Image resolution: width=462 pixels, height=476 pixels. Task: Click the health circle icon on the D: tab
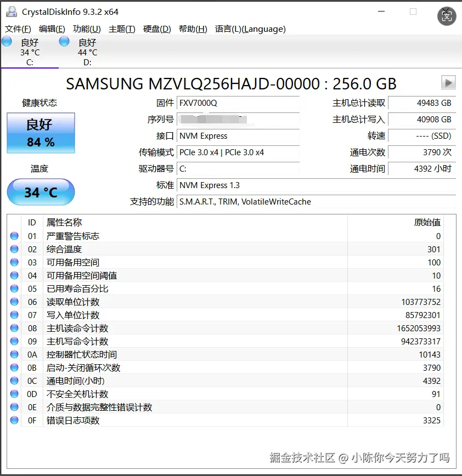coord(64,41)
